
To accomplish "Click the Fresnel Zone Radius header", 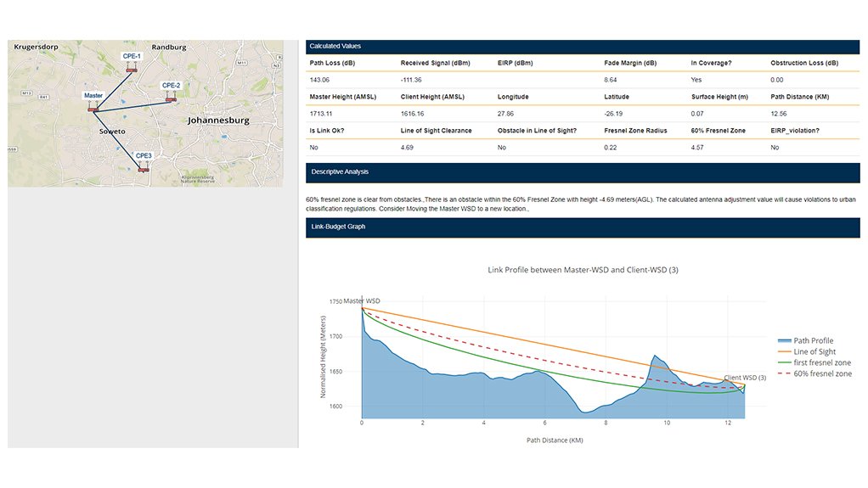I will point(635,131).
